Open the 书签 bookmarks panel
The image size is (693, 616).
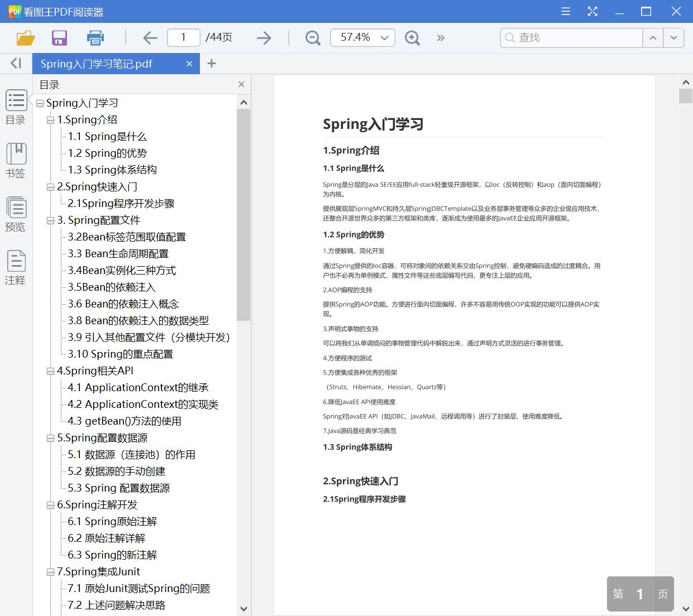16,161
